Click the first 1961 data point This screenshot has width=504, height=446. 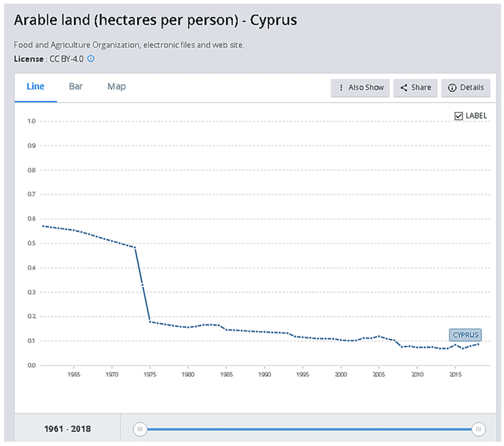[43, 226]
